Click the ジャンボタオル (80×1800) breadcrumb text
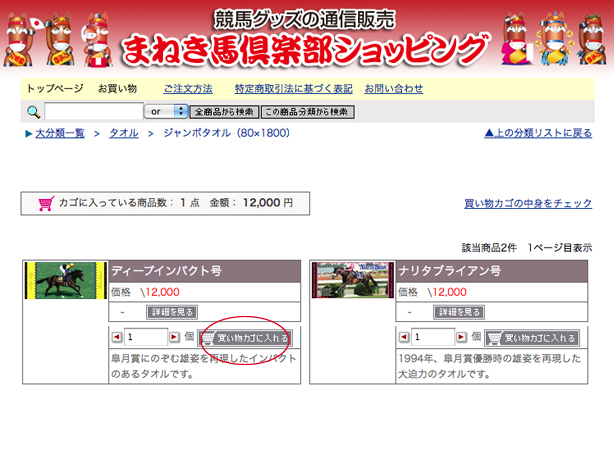 coord(227,134)
